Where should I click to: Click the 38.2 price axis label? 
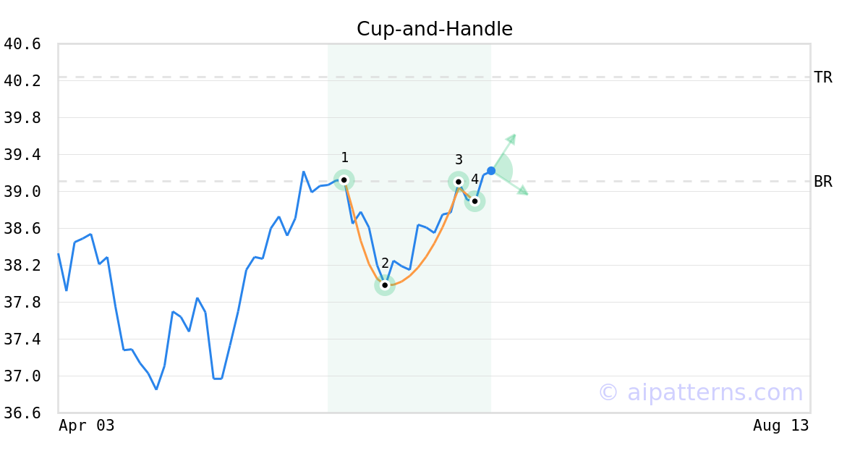click(x=22, y=266)
